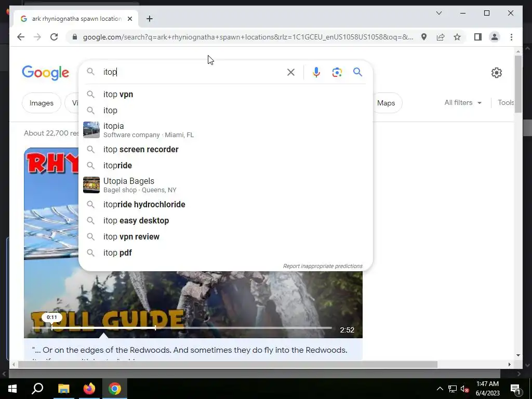Screen dimensions: 532x399
Task: Go back with the browser back arrow
Action: pyautogui.click(x=21, y=37)
